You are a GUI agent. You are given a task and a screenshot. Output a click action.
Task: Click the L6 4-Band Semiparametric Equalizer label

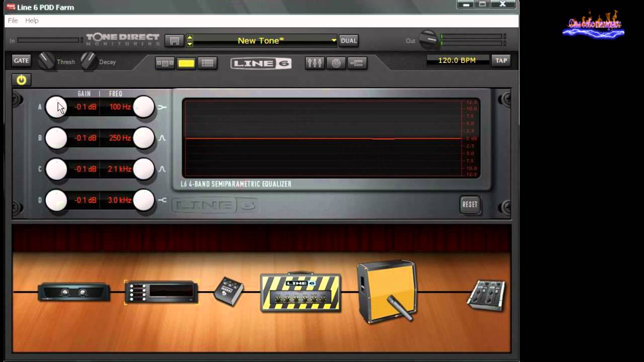point(236,184)
